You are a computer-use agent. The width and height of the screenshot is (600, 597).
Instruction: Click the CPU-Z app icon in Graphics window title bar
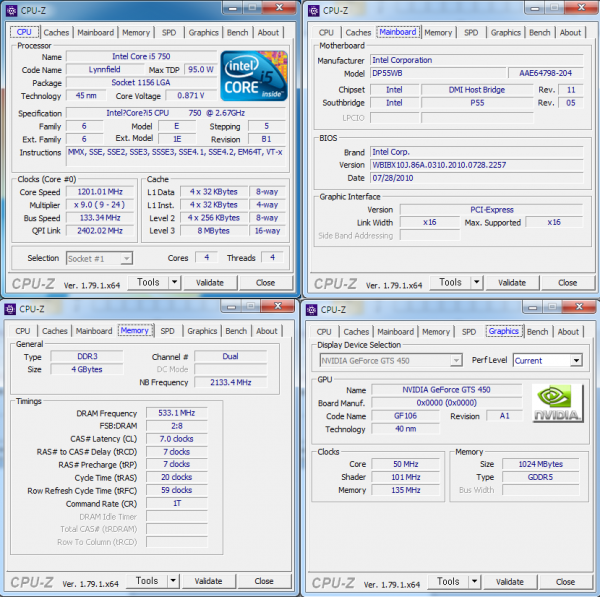point(311,310)
